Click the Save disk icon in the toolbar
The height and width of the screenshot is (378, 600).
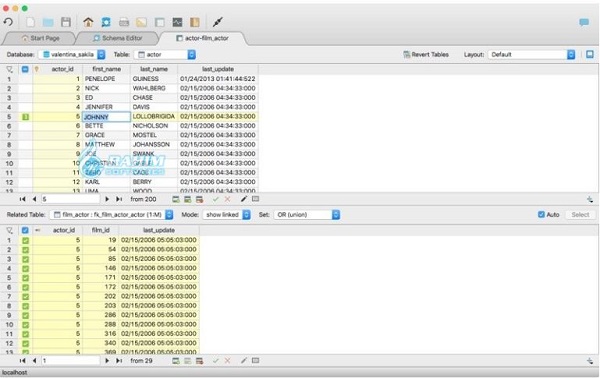(x=66, y=22)
